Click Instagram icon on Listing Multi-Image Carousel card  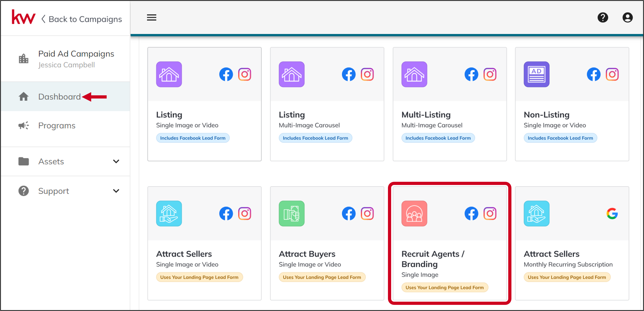point(367,74)
